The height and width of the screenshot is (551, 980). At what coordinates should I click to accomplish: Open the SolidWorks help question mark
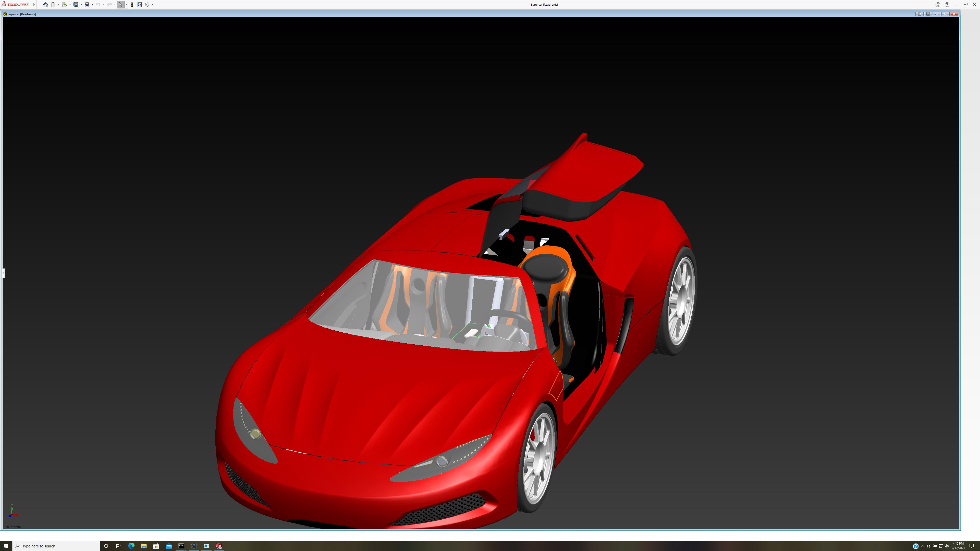[947, 5]
